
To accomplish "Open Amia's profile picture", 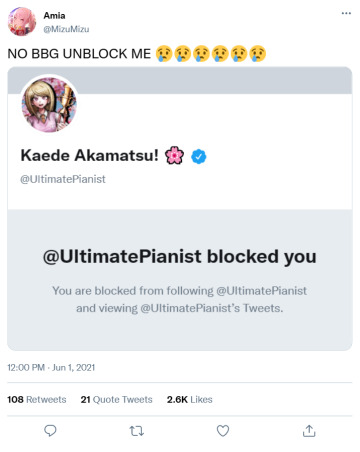I will pos(22,22).
